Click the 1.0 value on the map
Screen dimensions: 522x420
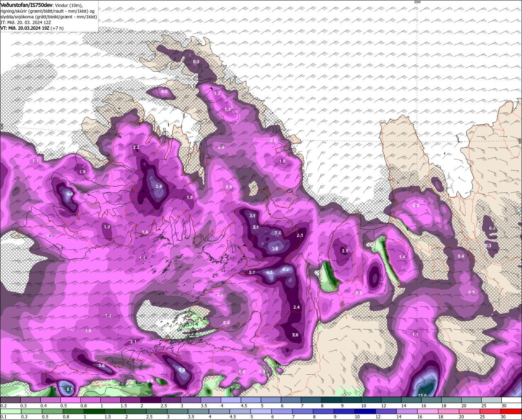pos(88,331)
